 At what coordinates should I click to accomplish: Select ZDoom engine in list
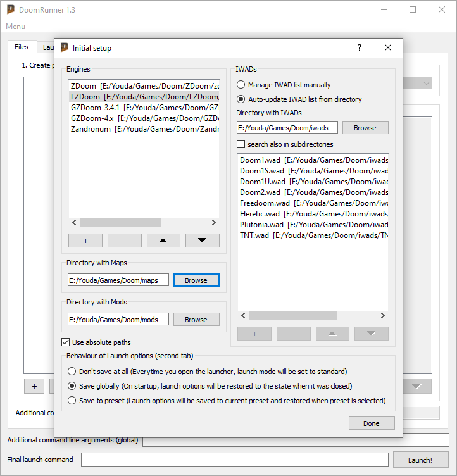[144, 86]
